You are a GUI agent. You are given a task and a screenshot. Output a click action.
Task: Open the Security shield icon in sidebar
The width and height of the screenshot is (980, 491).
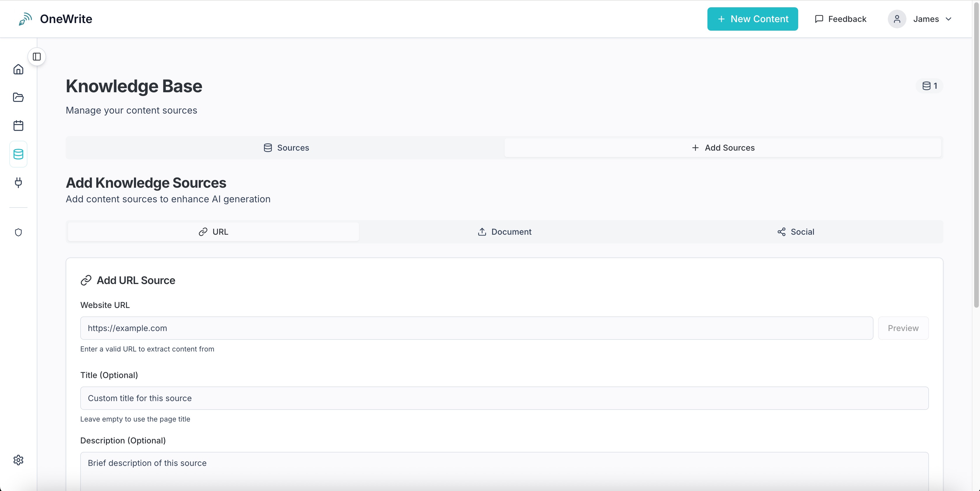(18, 232)
